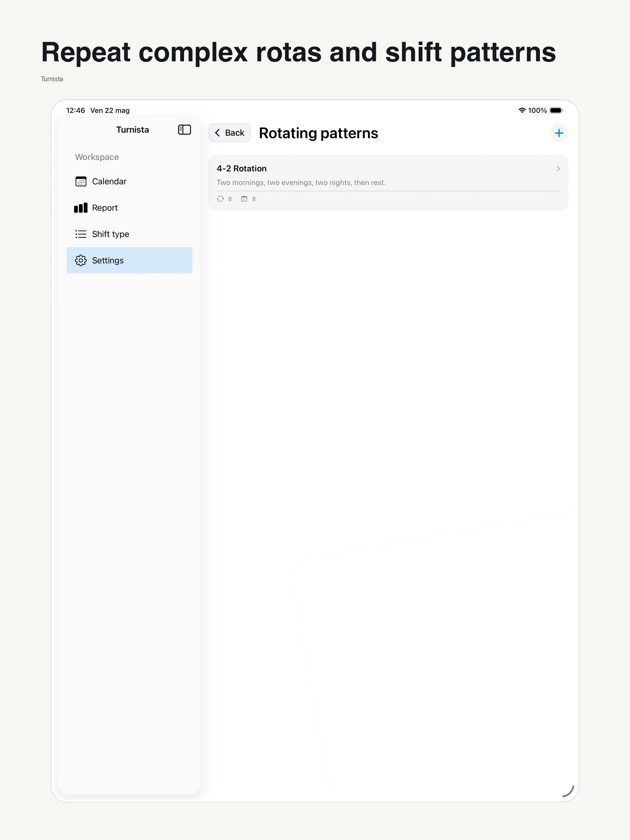This screenshot has width=630, height=840.
Task: Select Settings in the sidebar
Action: coord(129,260)
